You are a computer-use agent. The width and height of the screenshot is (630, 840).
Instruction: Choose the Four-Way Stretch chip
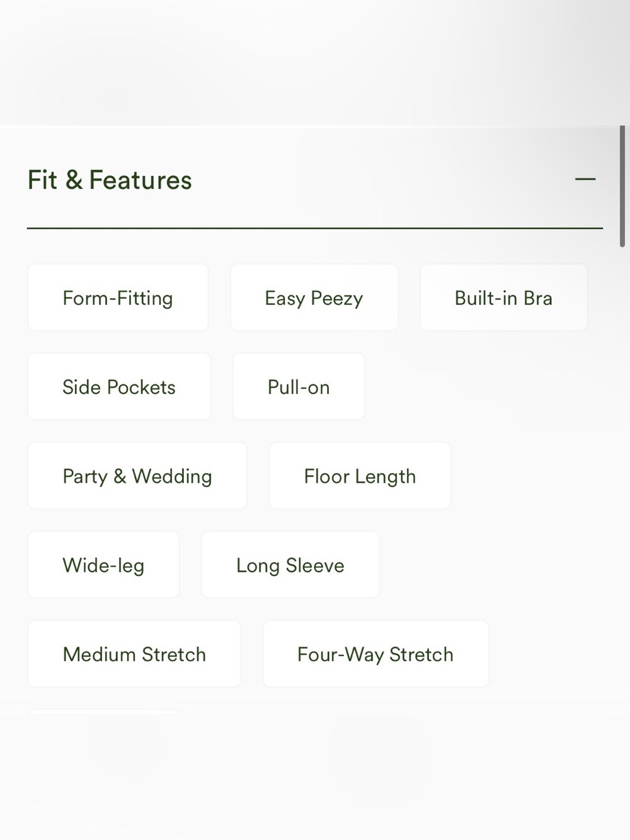[x=375, y=653]
